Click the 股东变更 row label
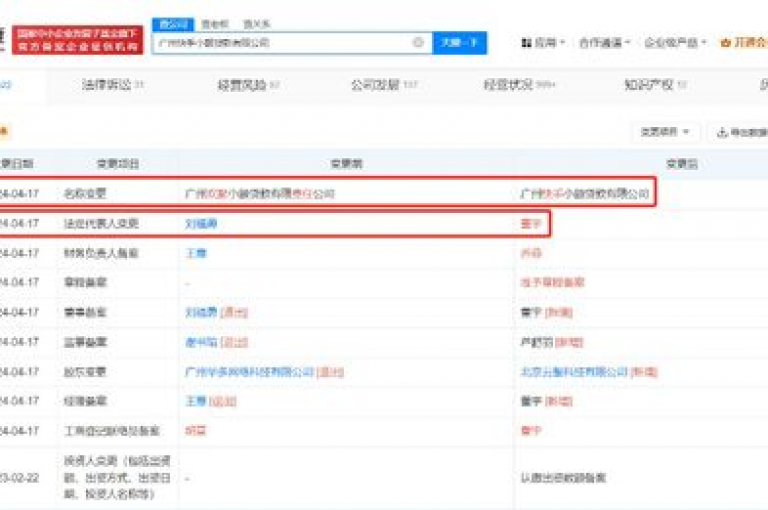Screen dimensions: 768x510 pos(85,372)
